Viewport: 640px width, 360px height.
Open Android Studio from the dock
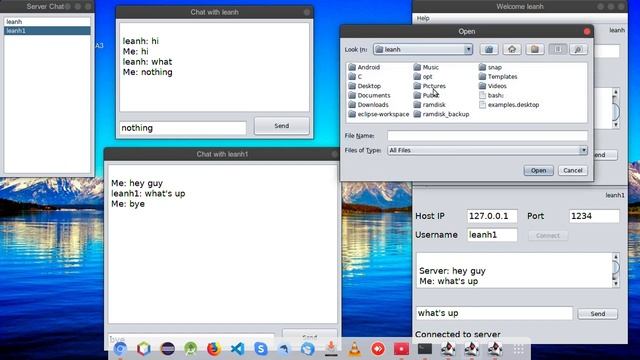(191, 349)
